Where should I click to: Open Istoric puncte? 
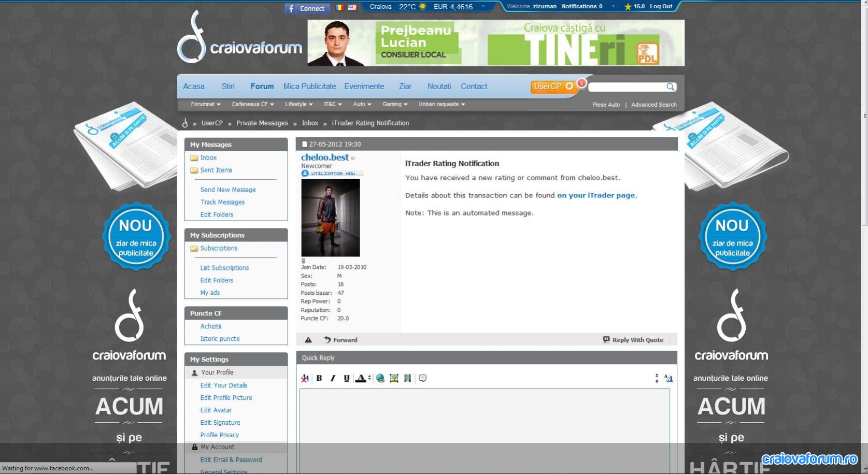(220, 339)
